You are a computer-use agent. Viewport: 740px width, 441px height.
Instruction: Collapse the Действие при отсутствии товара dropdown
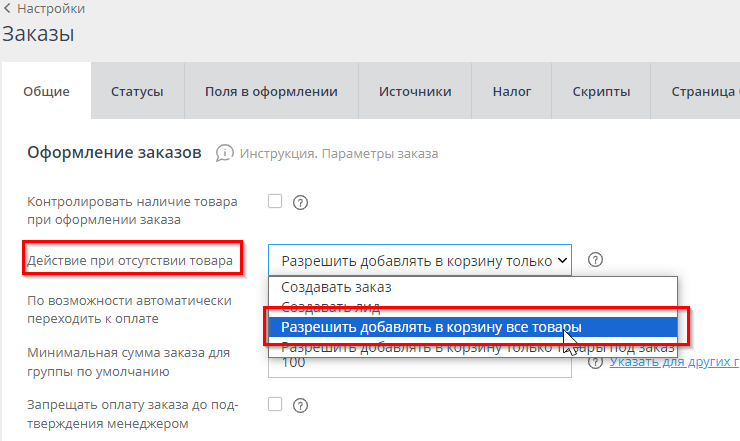[x=419, y=260]
